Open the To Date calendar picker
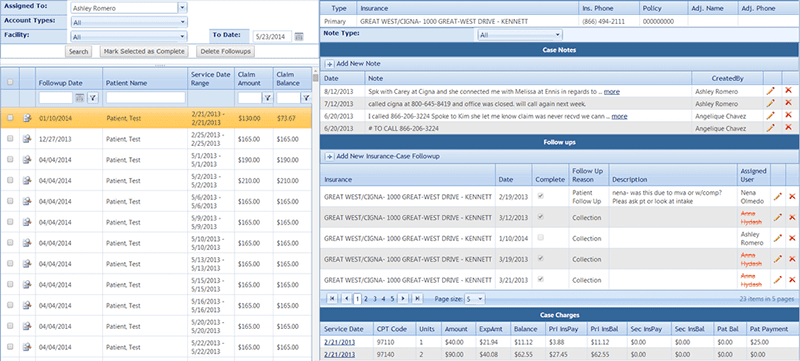The height and width of the screenshot is (361, 800). (299, 37)
